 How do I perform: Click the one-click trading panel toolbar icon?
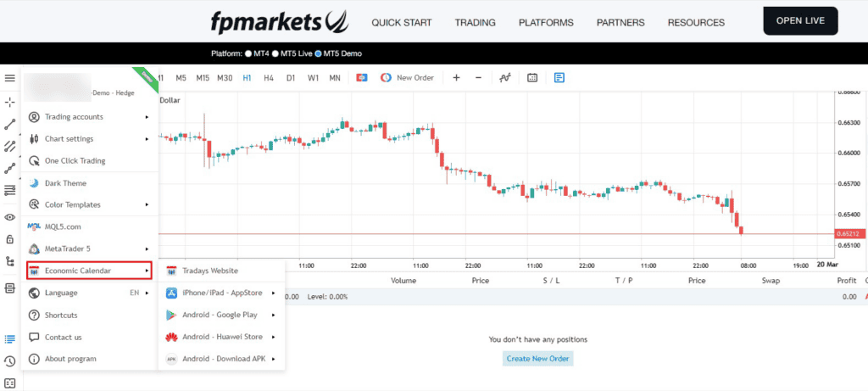click(x=361, y=78)
